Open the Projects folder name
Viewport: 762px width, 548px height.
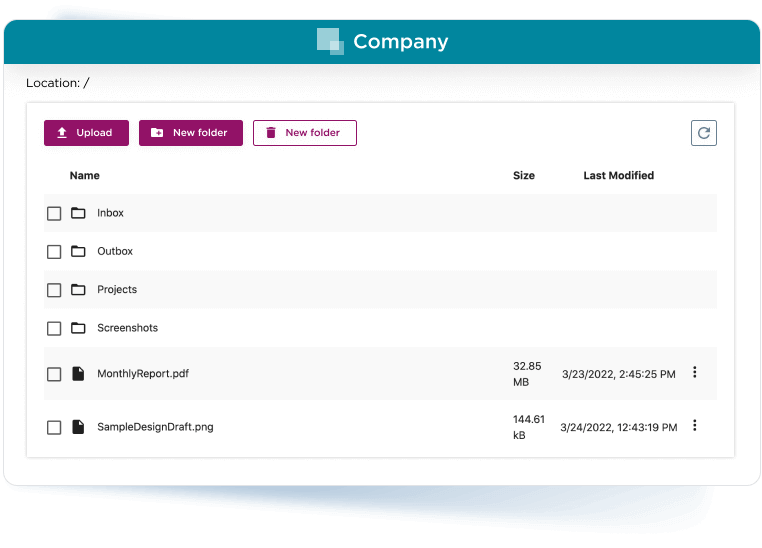(117, 290)
